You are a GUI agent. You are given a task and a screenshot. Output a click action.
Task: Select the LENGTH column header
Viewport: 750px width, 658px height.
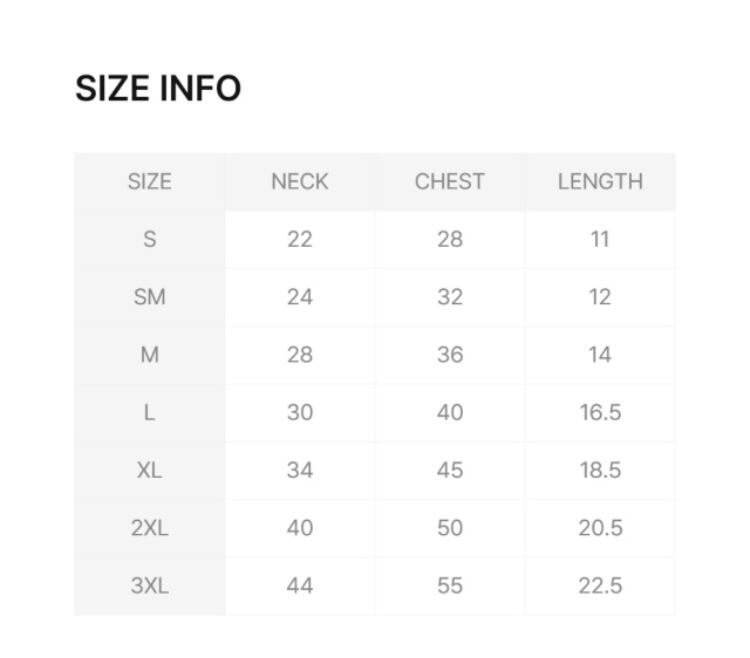tap(600, 182)
